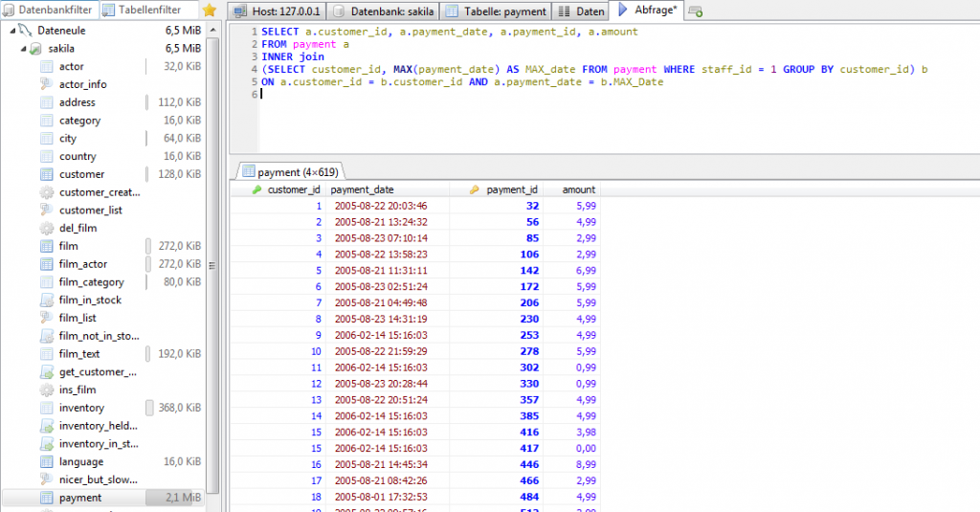Screen dimensions: 980x512
Task: Click the get_customer function icon
Action: [x=47, y=371]
